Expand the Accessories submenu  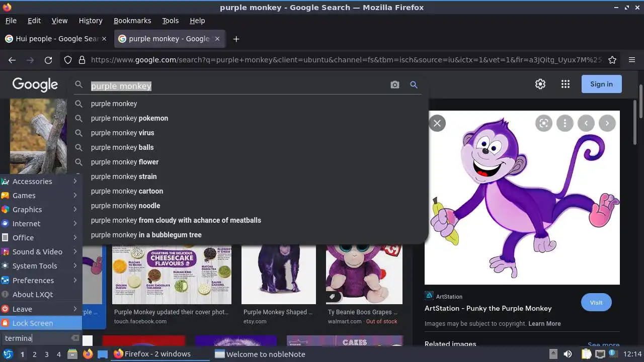click(41, 182)
